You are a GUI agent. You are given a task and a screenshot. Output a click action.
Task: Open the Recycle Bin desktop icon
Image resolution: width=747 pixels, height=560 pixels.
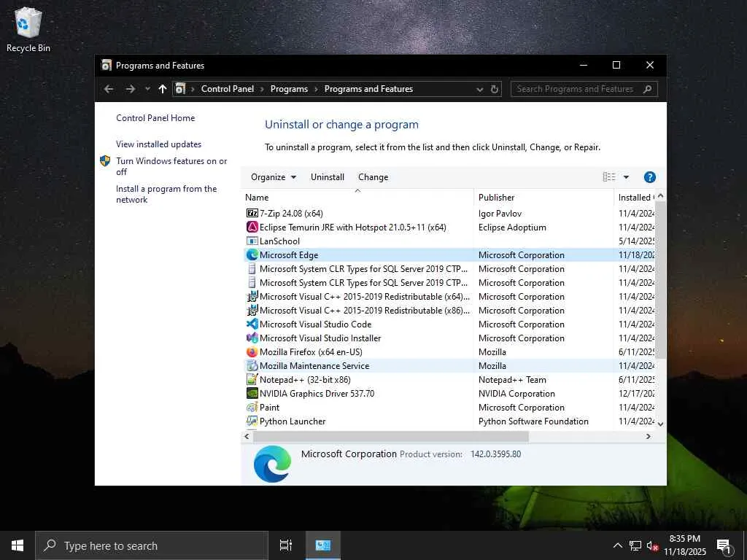tap(28, 29)
